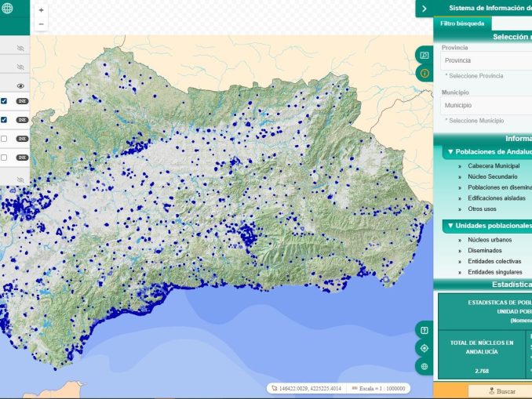This screenshot has width=532, height=399.
Task: Collapse the side panel with chevron arrow
Action: point(424,9)
